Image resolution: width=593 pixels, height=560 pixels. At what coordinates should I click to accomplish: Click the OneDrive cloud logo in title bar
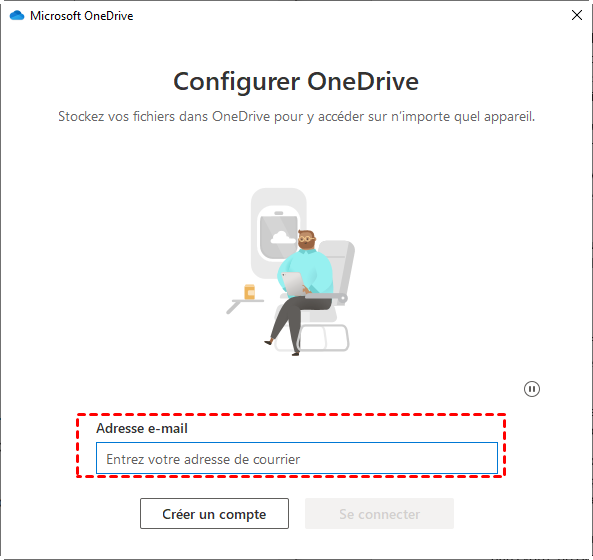[x=17, y=16]
